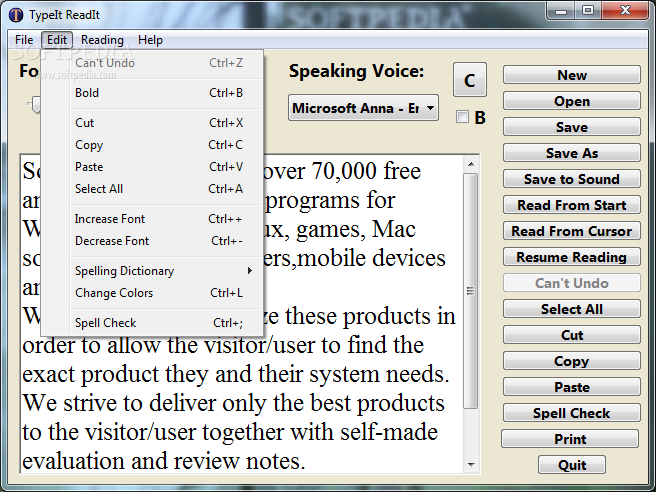Close the TypeIt ReadIt window

click(x=625, y=11)
